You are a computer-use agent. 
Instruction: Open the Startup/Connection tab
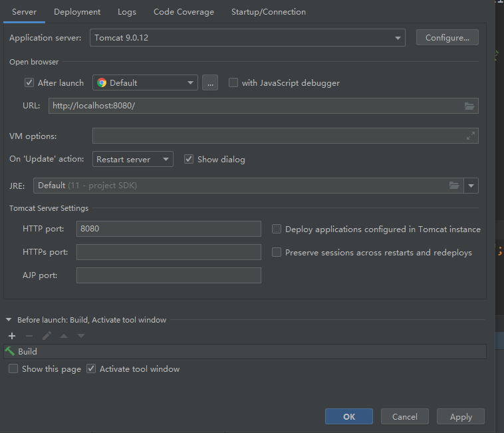coord(269,12)
